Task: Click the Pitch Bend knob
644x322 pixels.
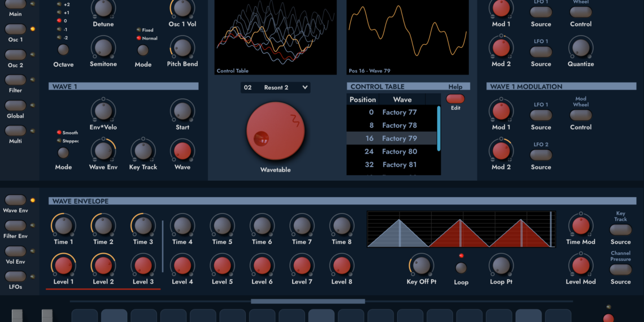Action: pyautogui.click(x=182, y=48)
